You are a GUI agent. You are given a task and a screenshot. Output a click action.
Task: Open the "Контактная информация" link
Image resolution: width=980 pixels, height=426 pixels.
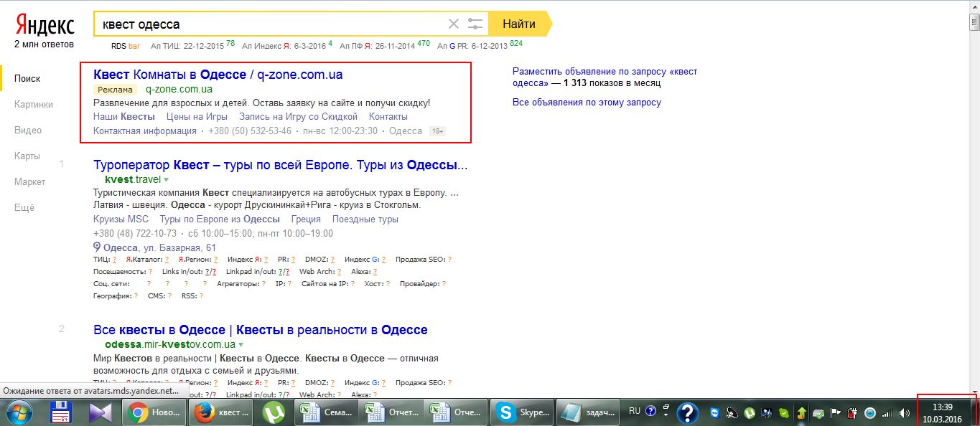(145, 131)
